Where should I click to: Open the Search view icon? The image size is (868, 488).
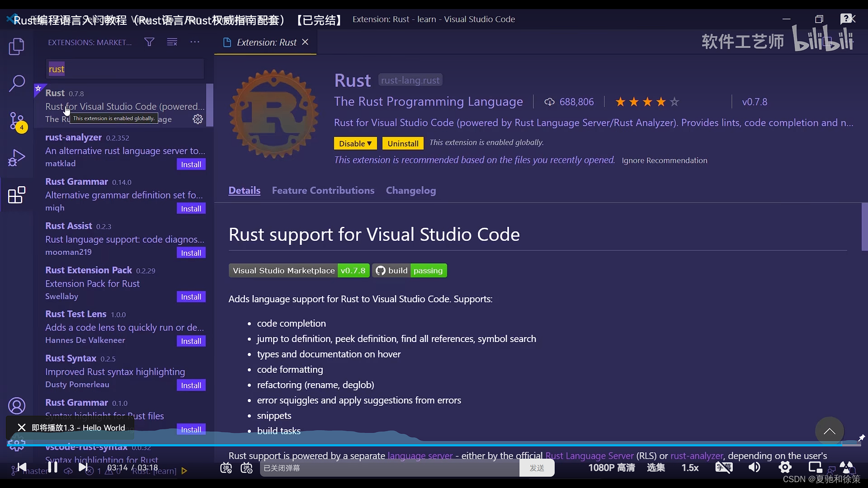pos(17,83)
